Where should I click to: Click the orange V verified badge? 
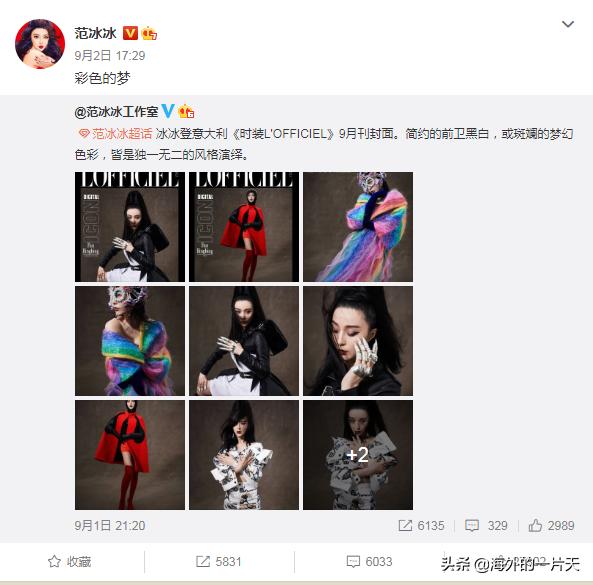coord(130,33)
